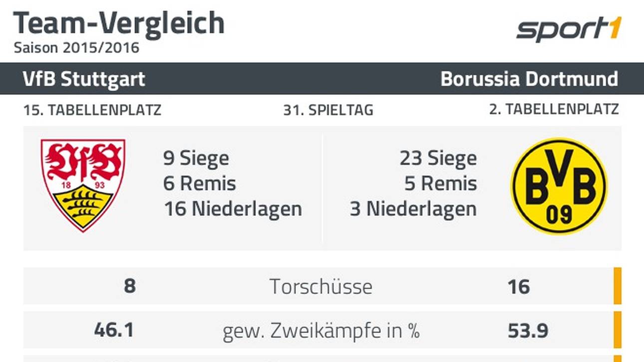Click Stuttgart's 46.1 Zweikämpfe value
Image resolution: width=644 pixels, height=362 pixels.
click(x=114, y=331)
